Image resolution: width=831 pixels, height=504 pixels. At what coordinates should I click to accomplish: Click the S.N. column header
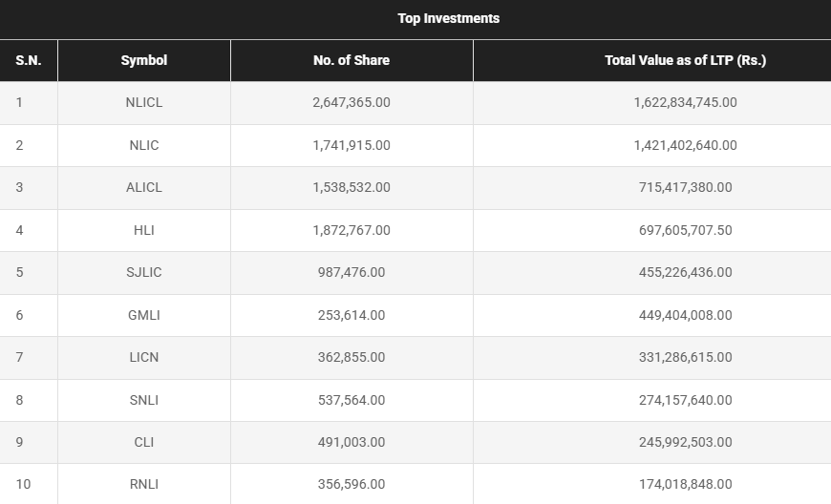(28, 60)
